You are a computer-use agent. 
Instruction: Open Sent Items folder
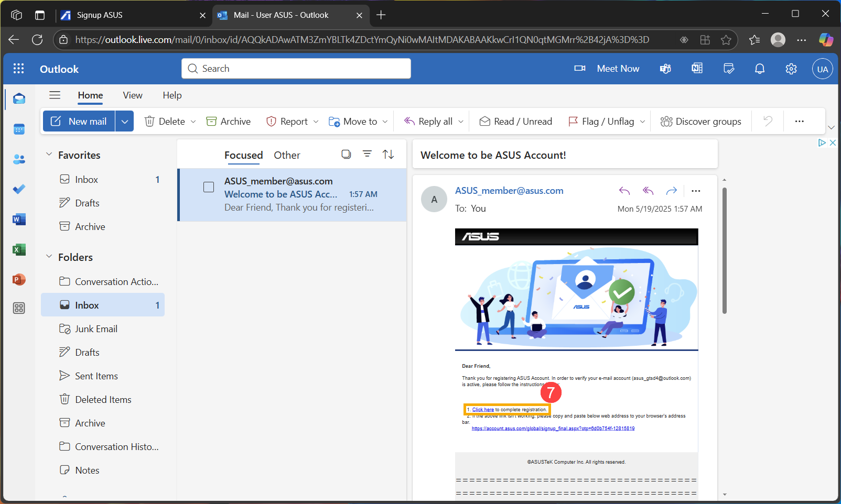coord(103,376)
